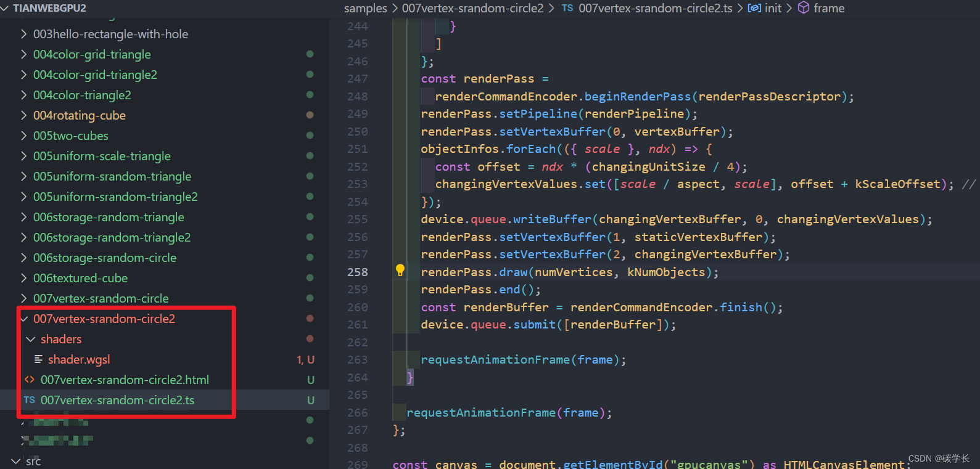The image size is (980, 469).
Task: Click HTMLCanvasElement on line 269
Action: 844,464
